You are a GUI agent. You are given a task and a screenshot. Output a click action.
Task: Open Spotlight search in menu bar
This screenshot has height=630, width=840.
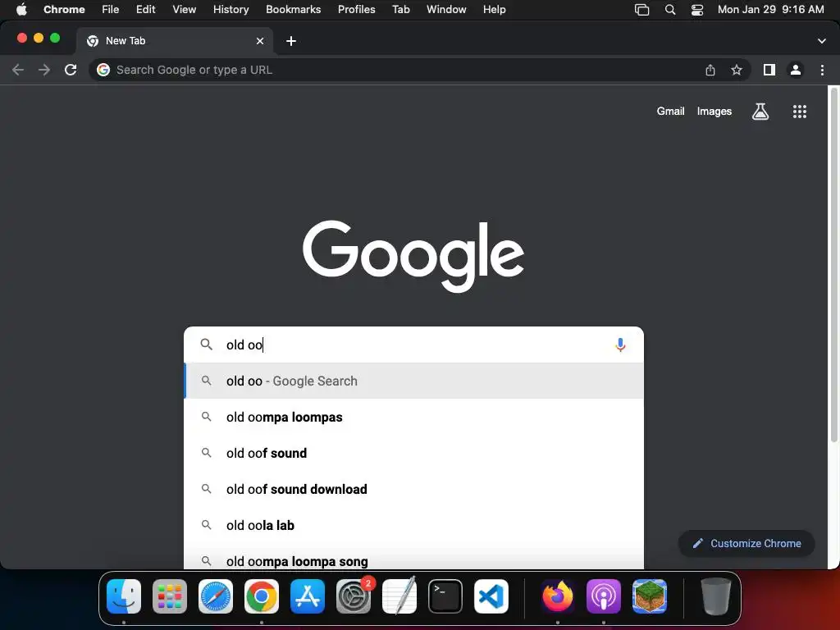click(669, 10)
